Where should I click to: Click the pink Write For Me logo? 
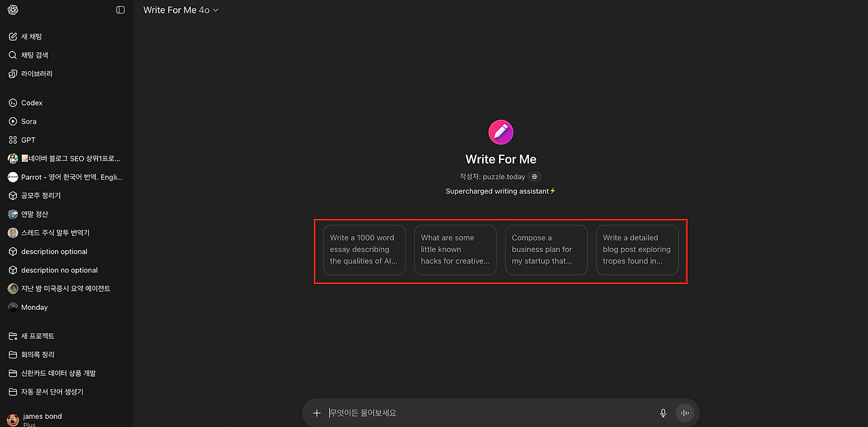(501, 132)
